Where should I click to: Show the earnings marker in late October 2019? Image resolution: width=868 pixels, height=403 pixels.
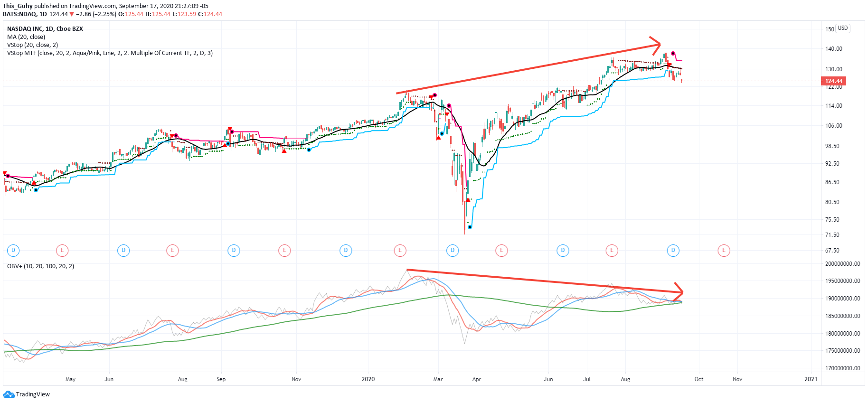[x=284, y=250]
